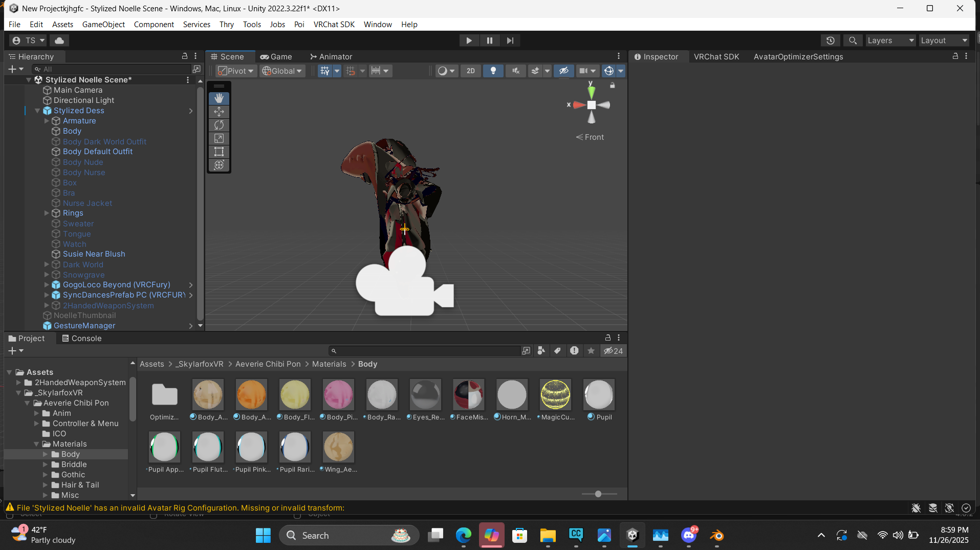Click the favorites star filter icon
980x550 pixels.
(x=591, y=351)
